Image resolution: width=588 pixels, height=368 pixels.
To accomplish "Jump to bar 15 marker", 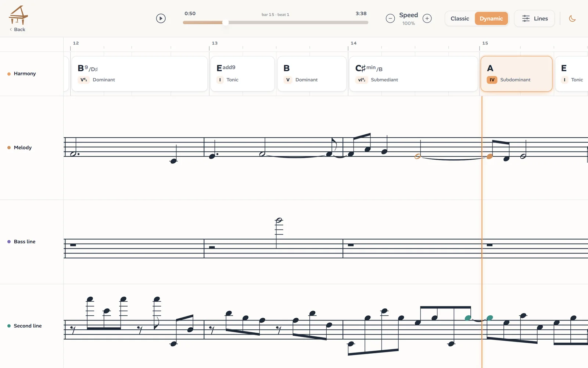I will pyautogui.click(x=485, y=43).
